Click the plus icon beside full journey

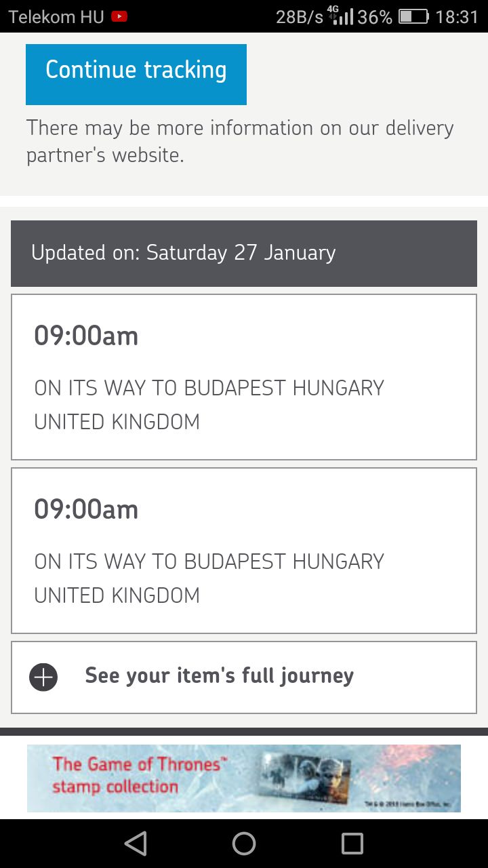pyautogui.click(x=43, y=677)
